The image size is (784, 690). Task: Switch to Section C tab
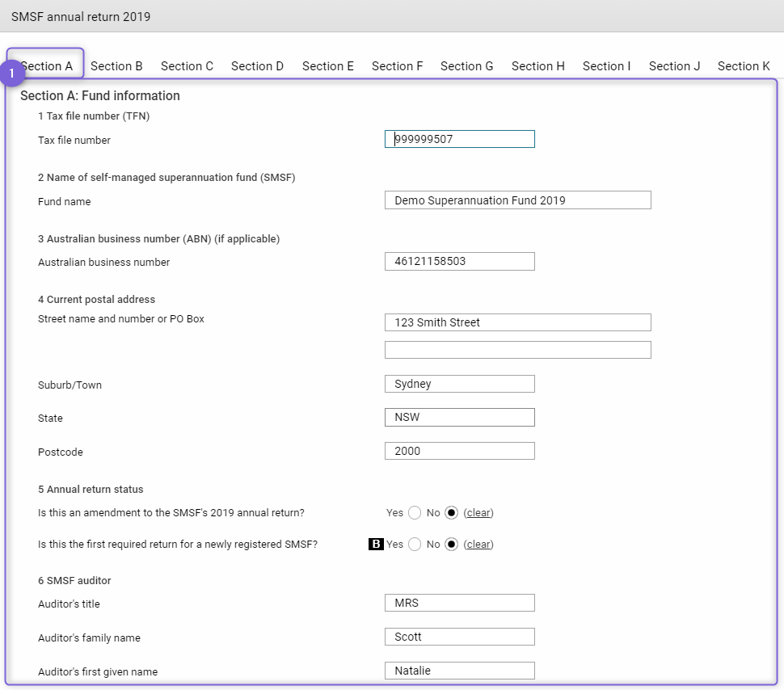[x=187, y=66]
